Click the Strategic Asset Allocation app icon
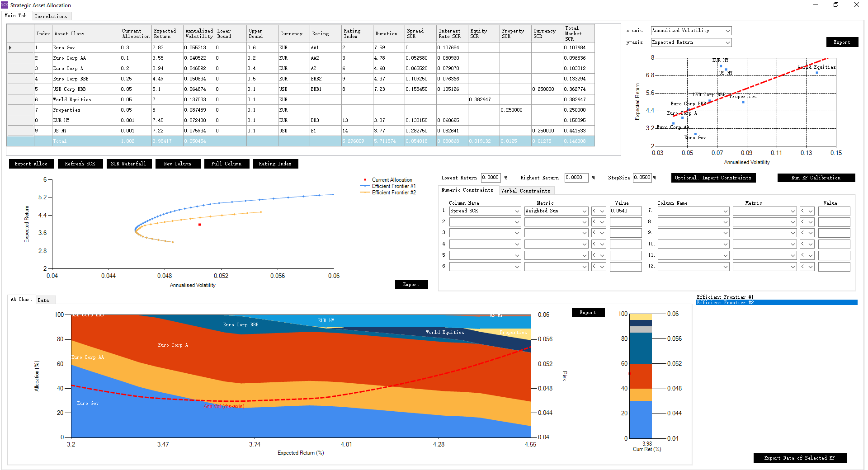868x470 pixels. [x=5, y=5]
